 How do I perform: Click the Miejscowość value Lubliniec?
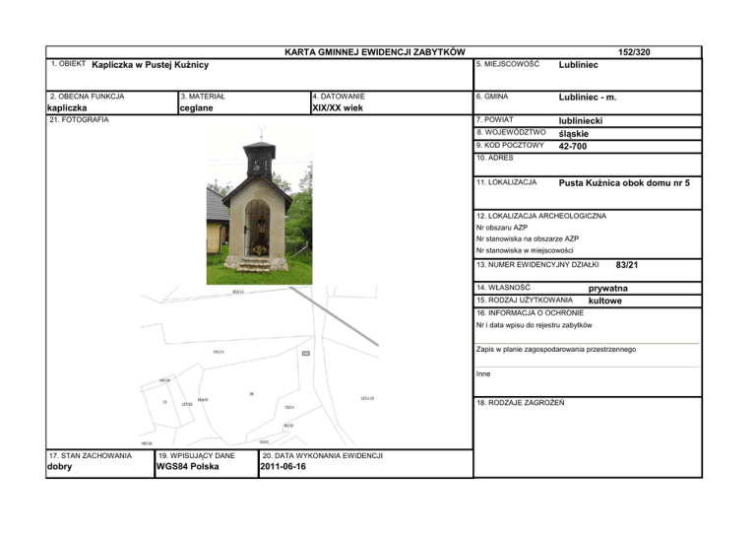[x=584, y=64]
